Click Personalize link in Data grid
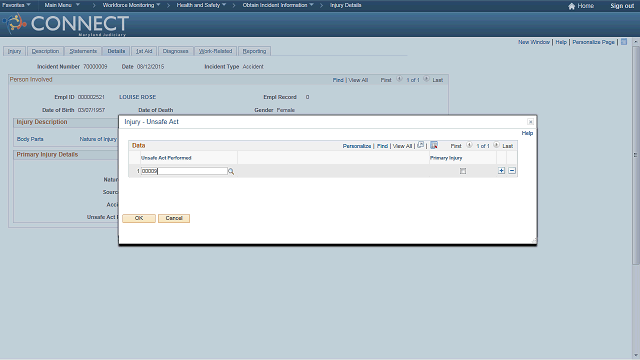Image resolution: width=640 pixels, height=360 pixels. tap(357, 146)
